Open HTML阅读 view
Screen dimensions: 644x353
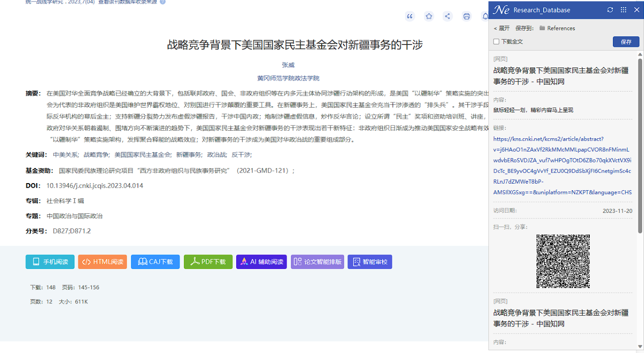(x=102, y=262)
